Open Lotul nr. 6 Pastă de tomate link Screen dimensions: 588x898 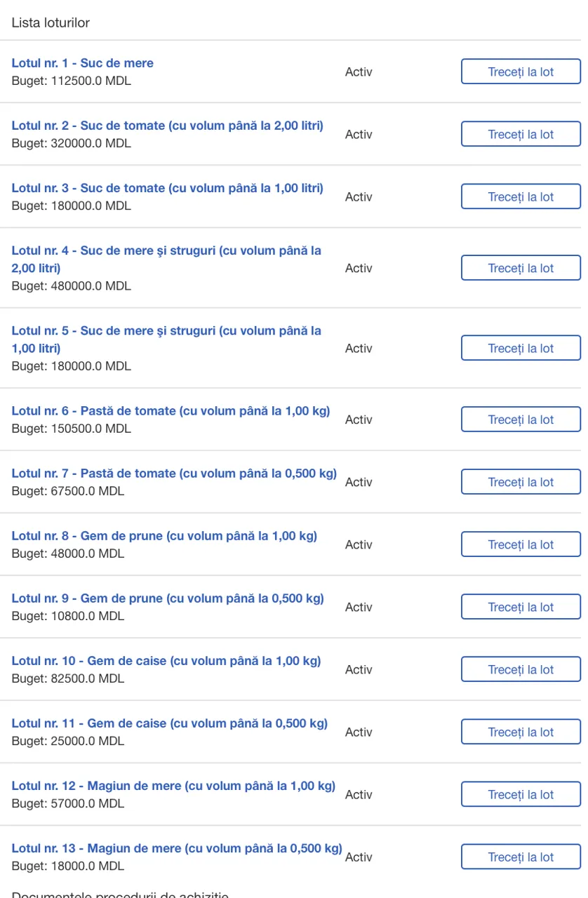(x=171, y=411)
